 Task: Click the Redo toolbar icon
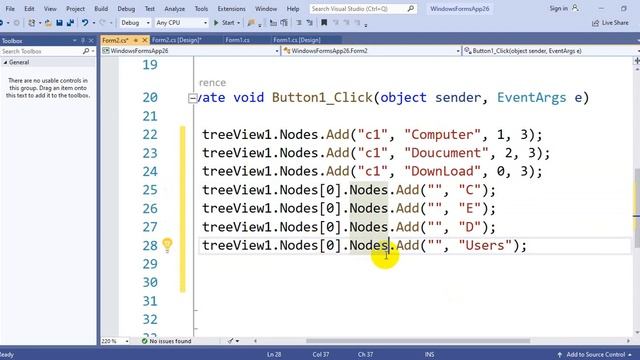tap(102, 23)
